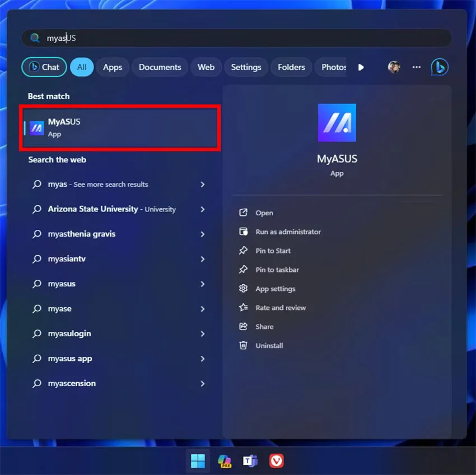Click Share for MyASUS

pos(264,327)
